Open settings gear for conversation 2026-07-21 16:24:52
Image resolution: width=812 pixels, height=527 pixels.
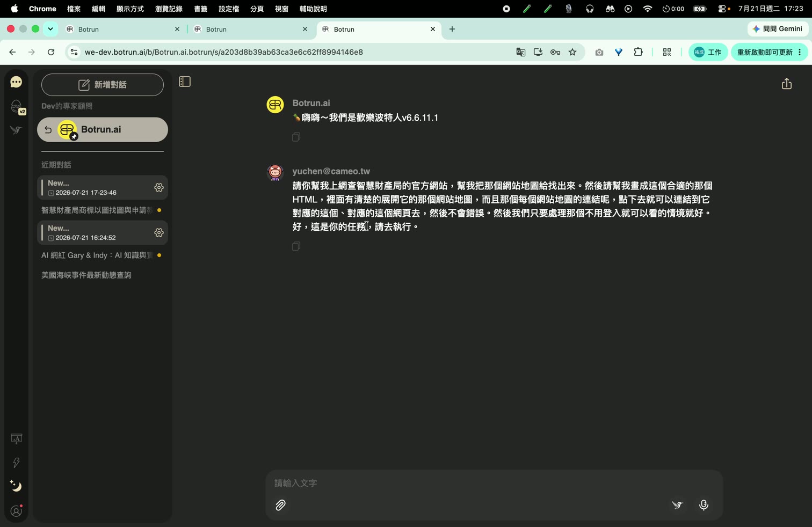[x=159, y=232]
